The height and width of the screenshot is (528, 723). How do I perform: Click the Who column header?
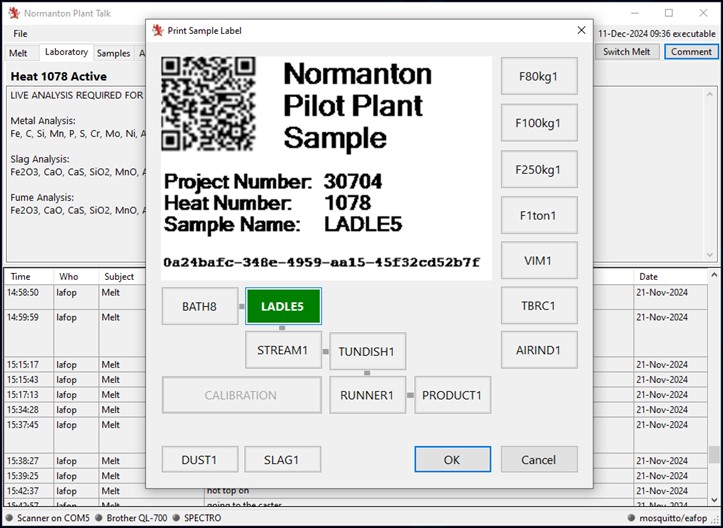click(x=76, y=277)
